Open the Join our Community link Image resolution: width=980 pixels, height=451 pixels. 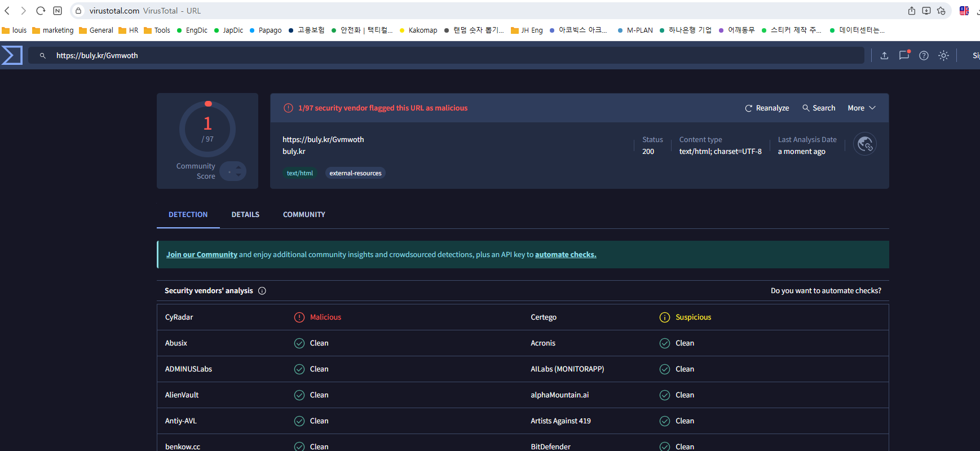202,255
